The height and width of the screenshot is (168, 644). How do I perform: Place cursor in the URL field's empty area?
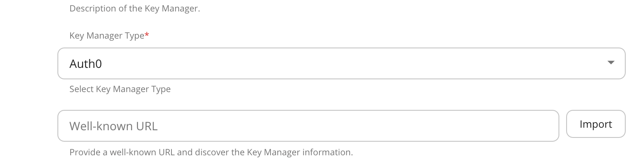pos(357,126)
